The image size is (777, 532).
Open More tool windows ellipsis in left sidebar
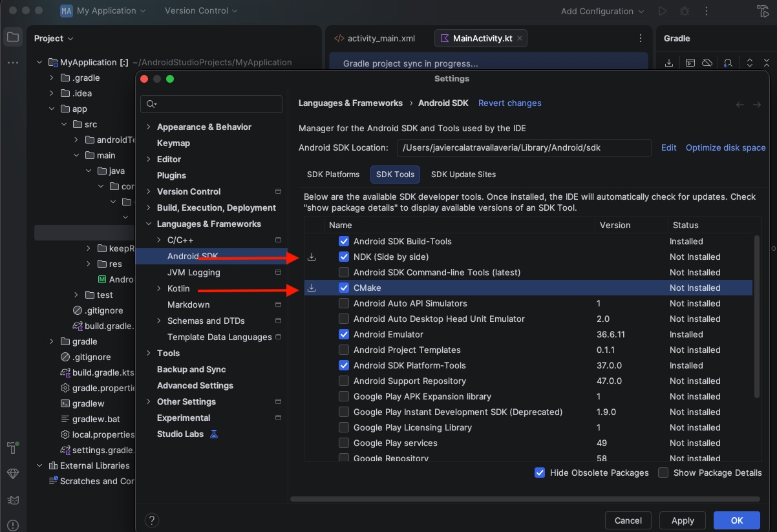tap(13, 63)
